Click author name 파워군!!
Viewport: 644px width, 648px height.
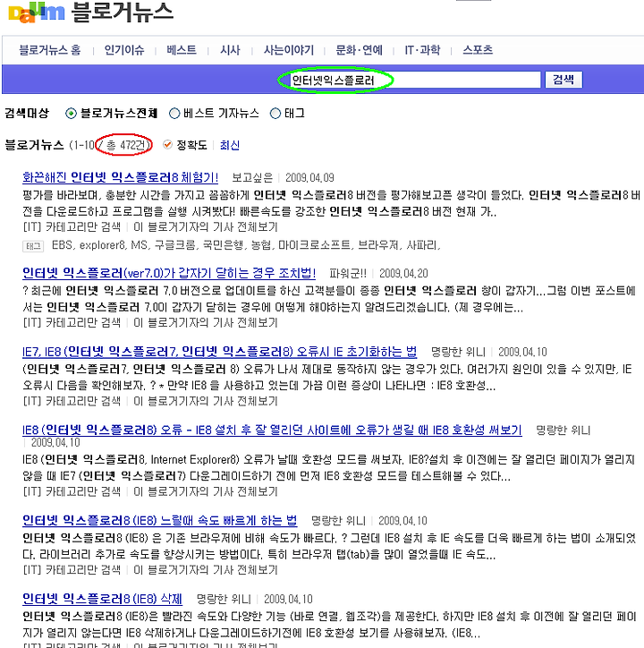[348, 274]
